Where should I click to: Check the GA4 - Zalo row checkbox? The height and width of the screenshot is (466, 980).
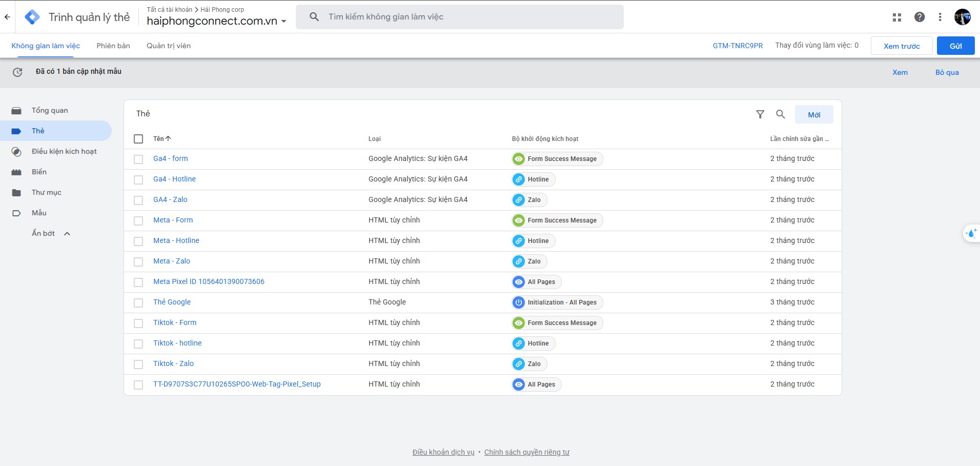[138, 200]
